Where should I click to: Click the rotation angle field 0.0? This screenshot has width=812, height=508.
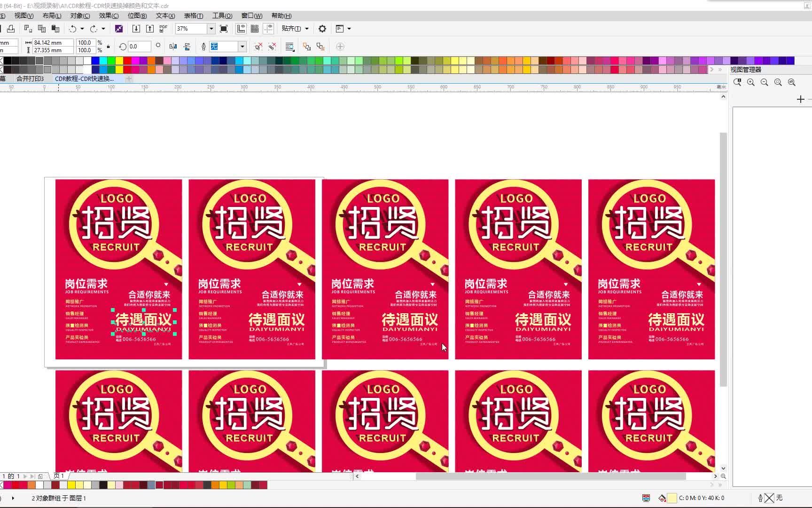[140, 47]
